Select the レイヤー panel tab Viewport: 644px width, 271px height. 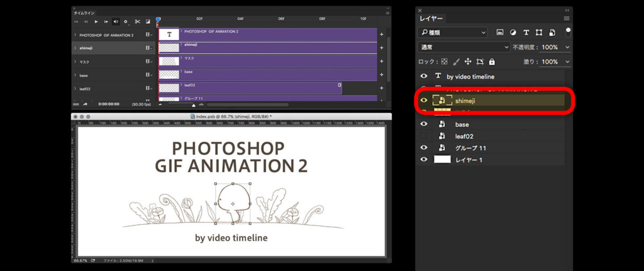coord(431,18)
